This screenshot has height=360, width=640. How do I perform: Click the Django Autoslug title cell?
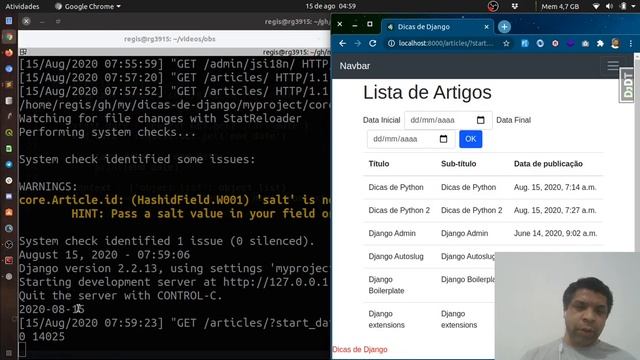click(396, 256)
